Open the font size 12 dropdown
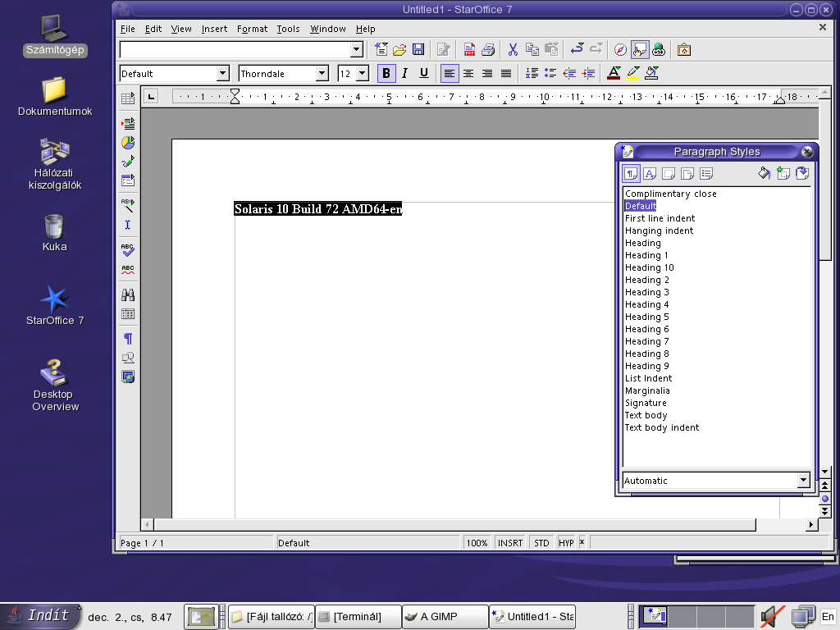The height and width of the screenshot is (630, 840). tap(363, 73)
